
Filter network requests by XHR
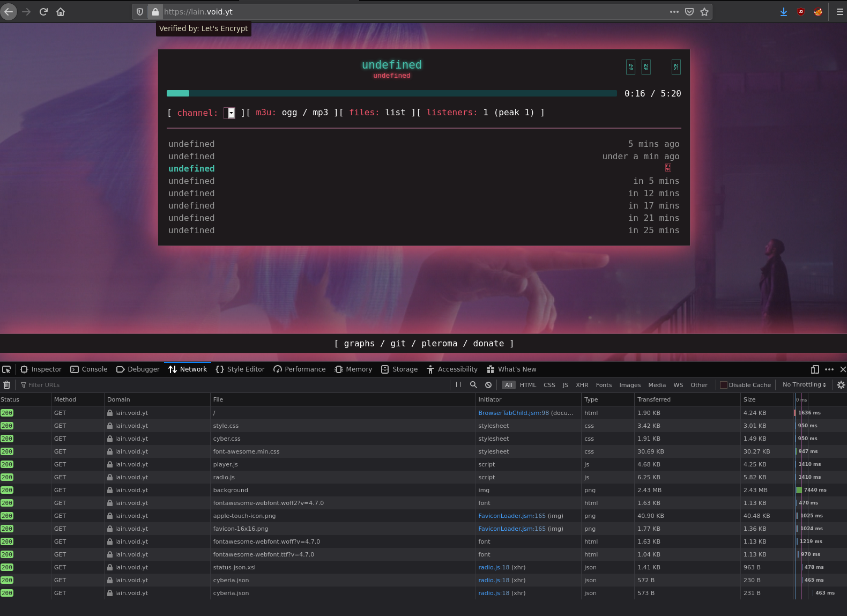pyautogui.click(x=582, y=385)
